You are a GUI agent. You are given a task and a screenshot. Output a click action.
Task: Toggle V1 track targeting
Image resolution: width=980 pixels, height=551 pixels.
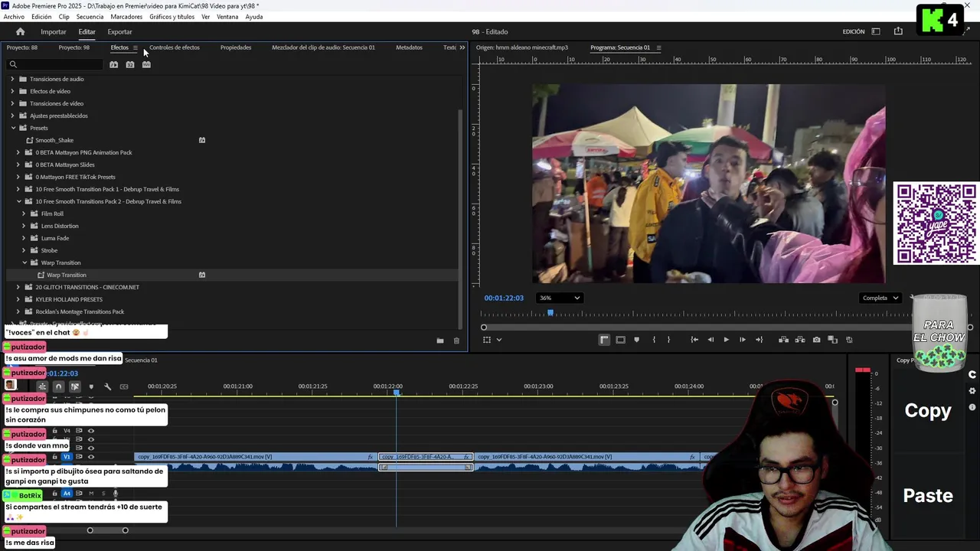[67, 457]
